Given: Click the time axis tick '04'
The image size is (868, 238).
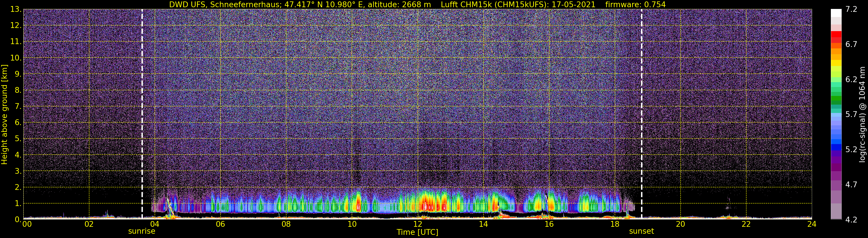Looking at the screenshot, I should pos(155,224).
